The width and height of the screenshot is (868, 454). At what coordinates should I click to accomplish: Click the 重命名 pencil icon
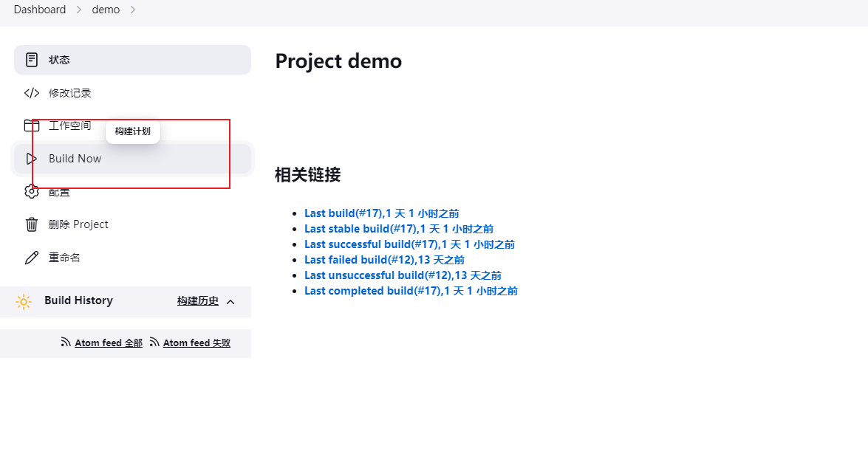(32, 258)
